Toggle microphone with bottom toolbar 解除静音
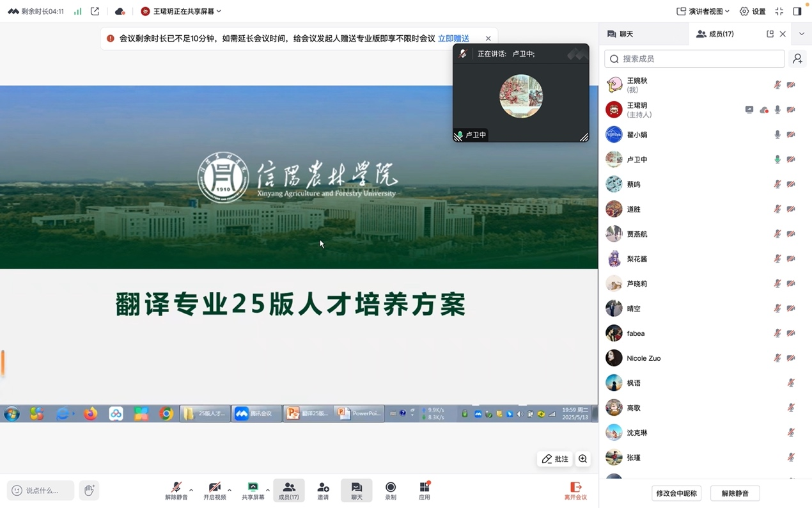 point(176,490)
